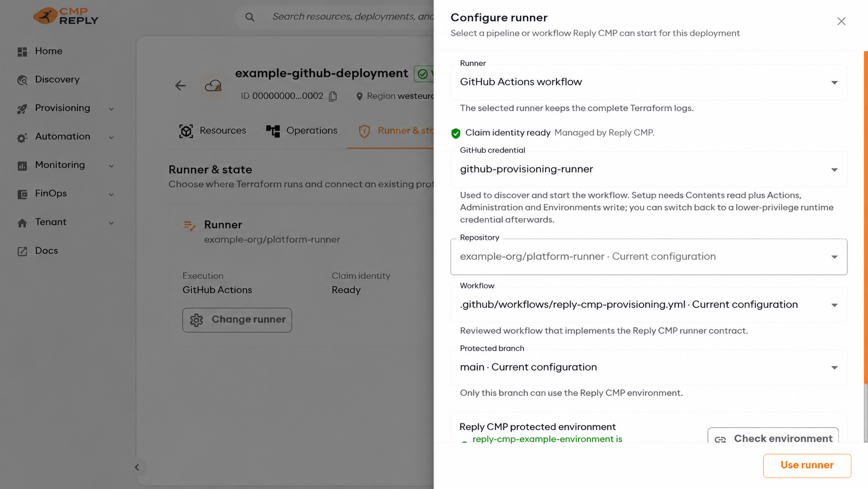Click the Configure runner panel scrollbar
Image resolution: width=868 pixels, height=489 pixels.
[865, 218]
